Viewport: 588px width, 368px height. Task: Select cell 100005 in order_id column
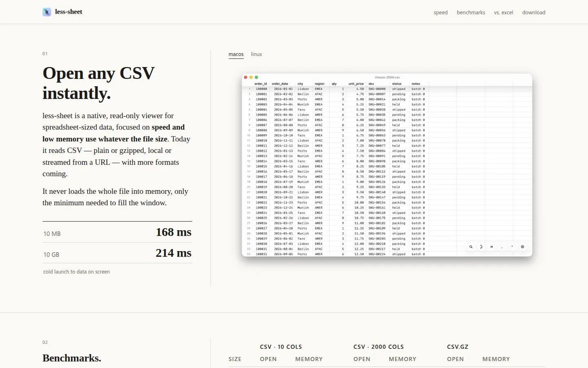(261, 115)
